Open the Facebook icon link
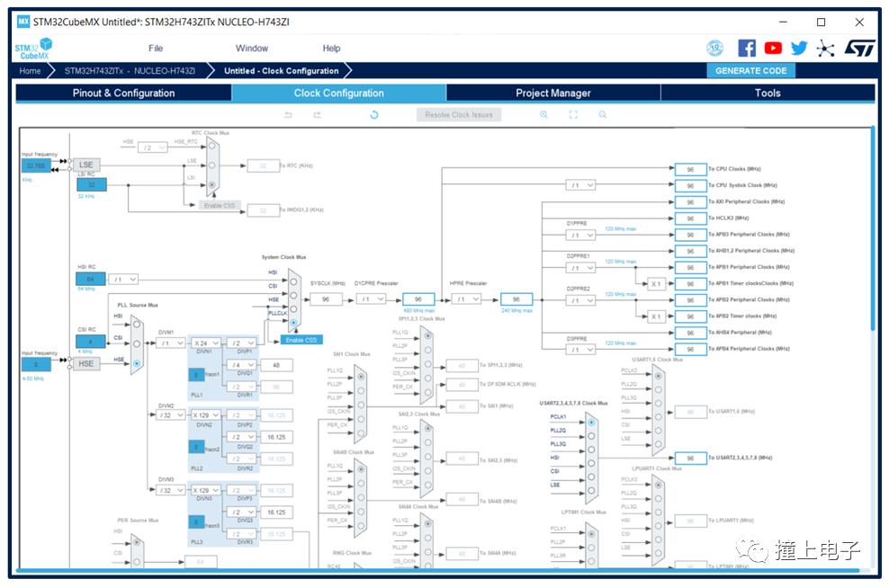The height and width of the screenshot is (588, 889). click(747, 49)
